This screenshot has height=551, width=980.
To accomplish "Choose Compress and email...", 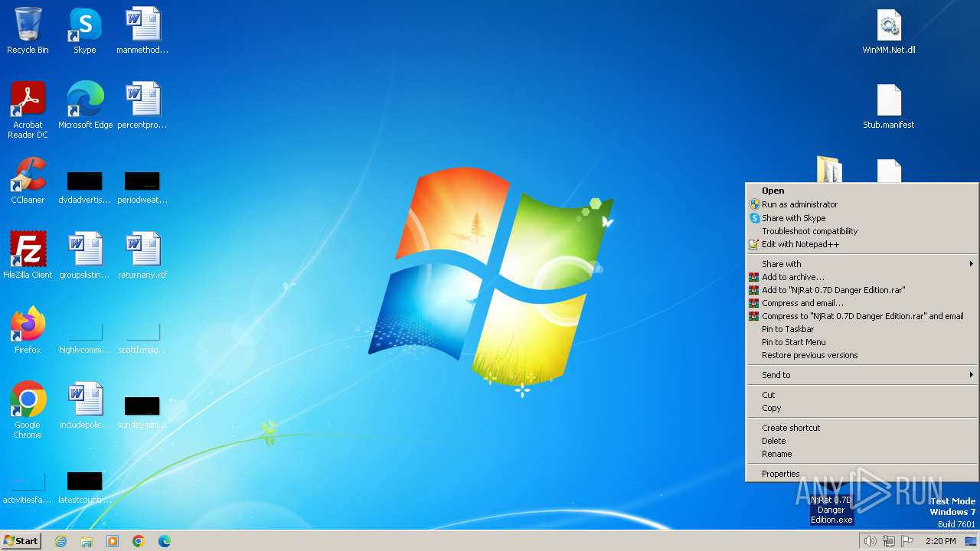I will 861,303.
